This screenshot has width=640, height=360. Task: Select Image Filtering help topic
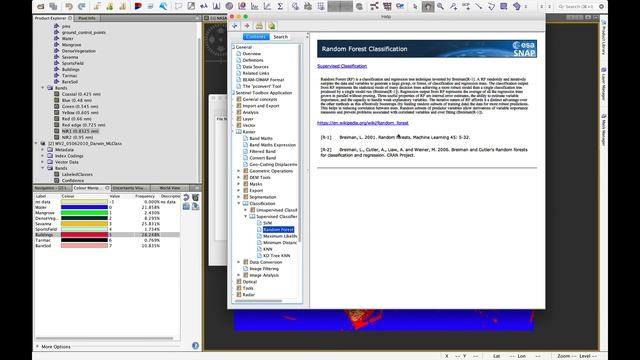264,269
